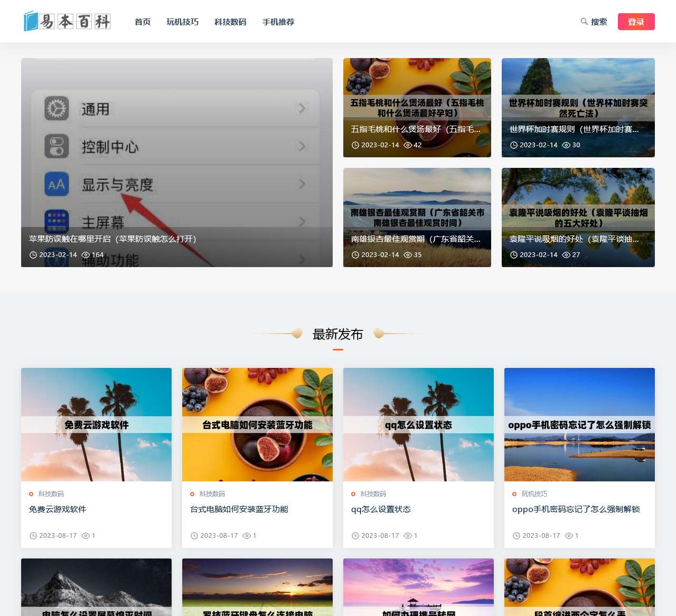This screenshot has height=616, width=676.
Task: Open the 南雄银杏最佳观赏期 featured card
Action: 417,217
